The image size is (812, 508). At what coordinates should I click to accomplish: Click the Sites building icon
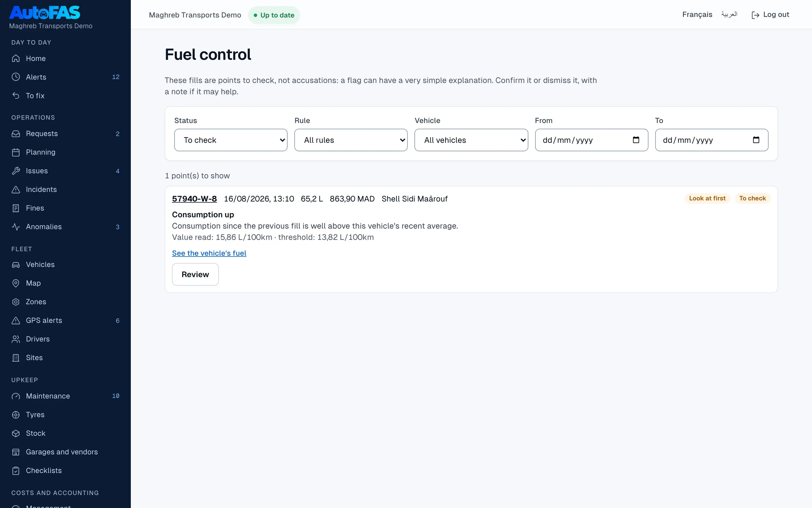click(x=16, y=358)
